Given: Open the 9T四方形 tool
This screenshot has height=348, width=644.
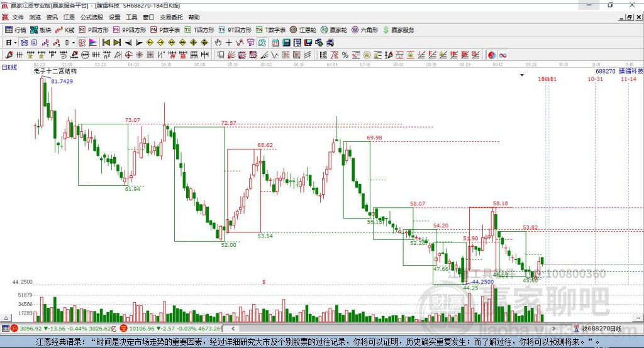Looking at the screenshot, I should tap(235, 30).
